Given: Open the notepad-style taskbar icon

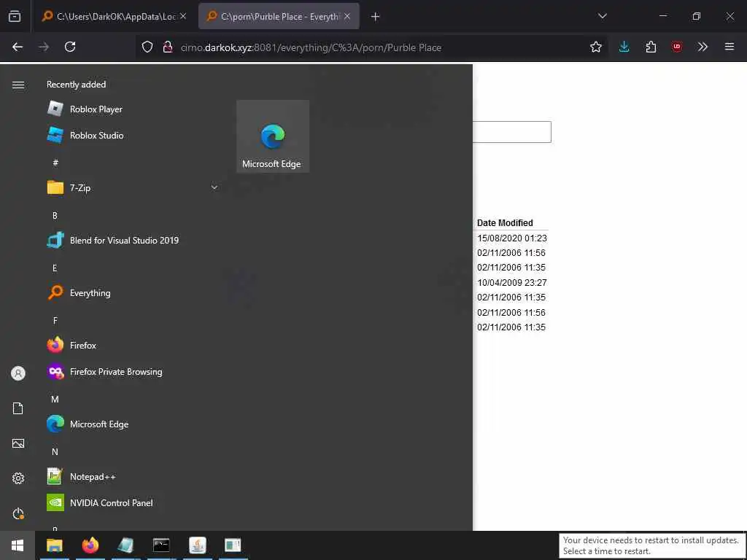Looking at the screenshot, I should (x=125, y=545).
